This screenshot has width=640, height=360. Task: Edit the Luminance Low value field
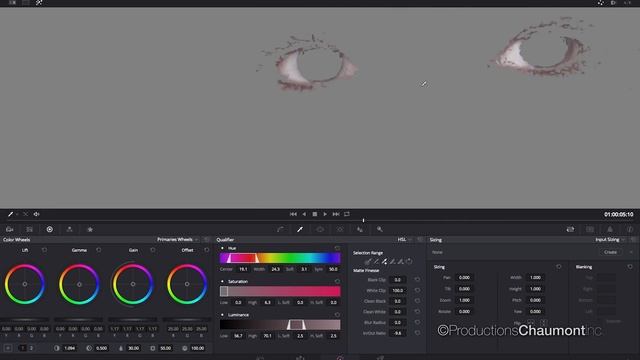[238, 336]
